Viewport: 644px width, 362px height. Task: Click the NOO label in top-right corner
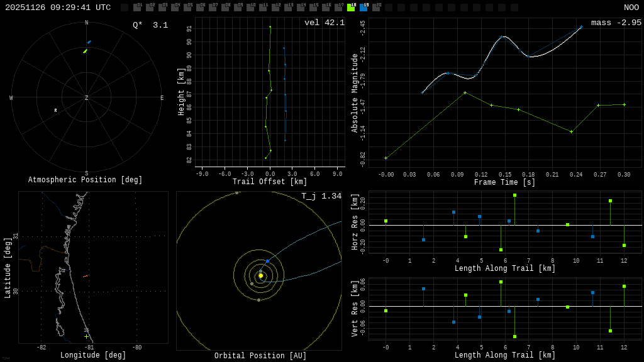click(x=631, y=8)
